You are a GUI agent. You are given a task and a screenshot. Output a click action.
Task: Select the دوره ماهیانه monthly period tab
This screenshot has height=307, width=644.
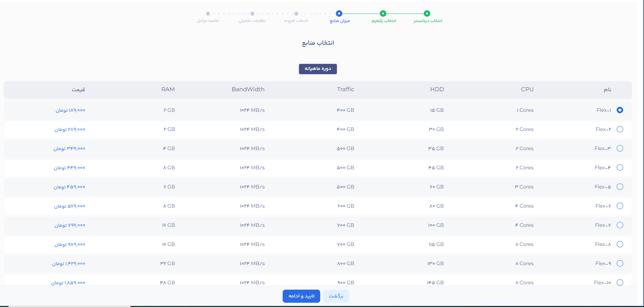(318, 69)
